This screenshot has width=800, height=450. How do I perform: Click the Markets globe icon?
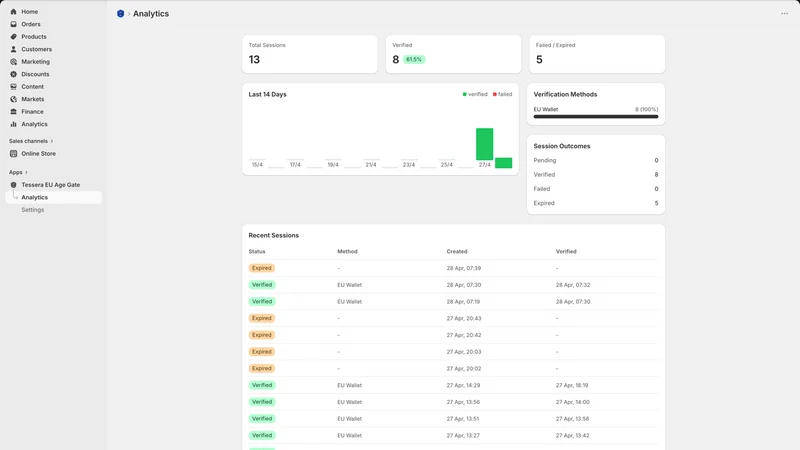point(13,99)
